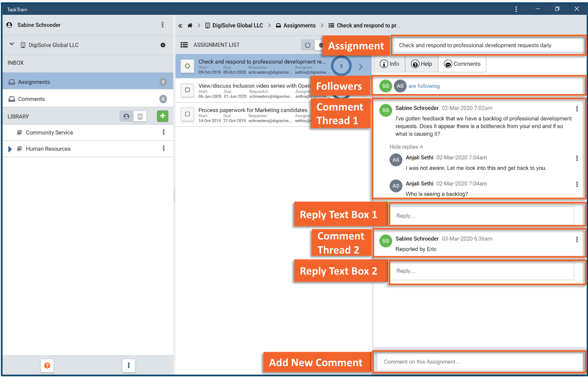Viewport: 588px width, 377px height.
Task: Go to the Home breadcrumb icon
Action: pos(190,26)
